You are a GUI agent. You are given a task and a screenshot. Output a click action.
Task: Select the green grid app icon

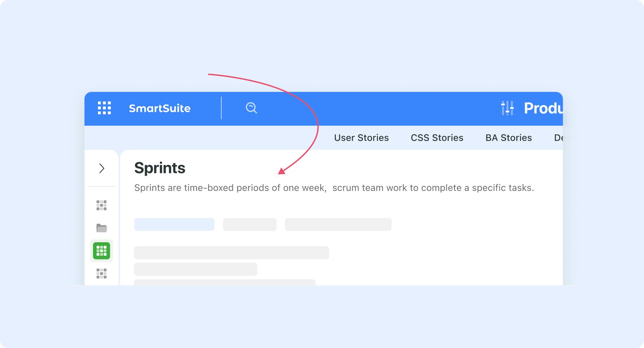pos(101,251)
